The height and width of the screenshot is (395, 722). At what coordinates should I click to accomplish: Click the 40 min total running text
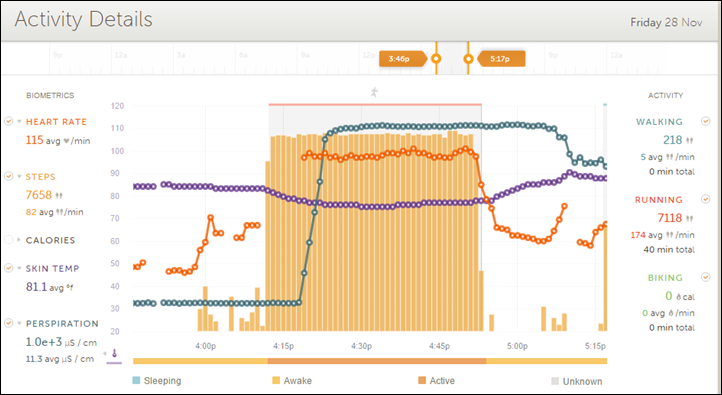[x=669, y=250]
